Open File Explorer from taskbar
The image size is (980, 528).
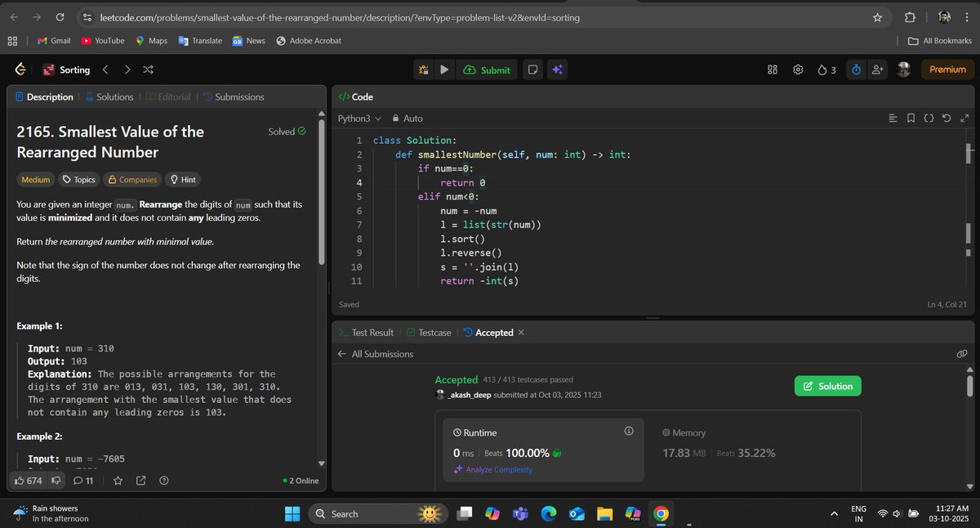604,513
